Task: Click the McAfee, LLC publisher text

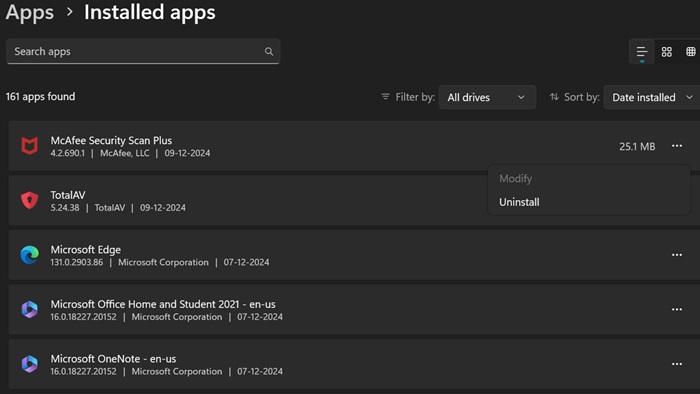Action: (125, 153)
